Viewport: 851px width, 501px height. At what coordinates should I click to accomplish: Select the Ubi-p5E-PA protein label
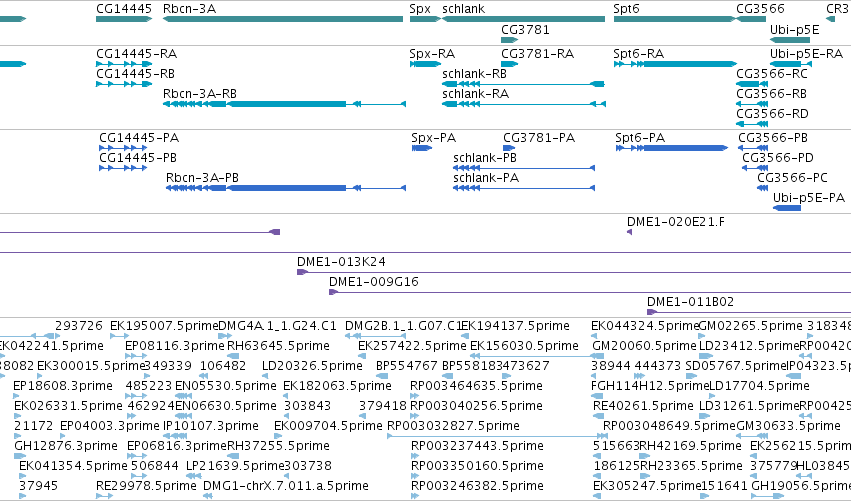click(x=809, y=198)
